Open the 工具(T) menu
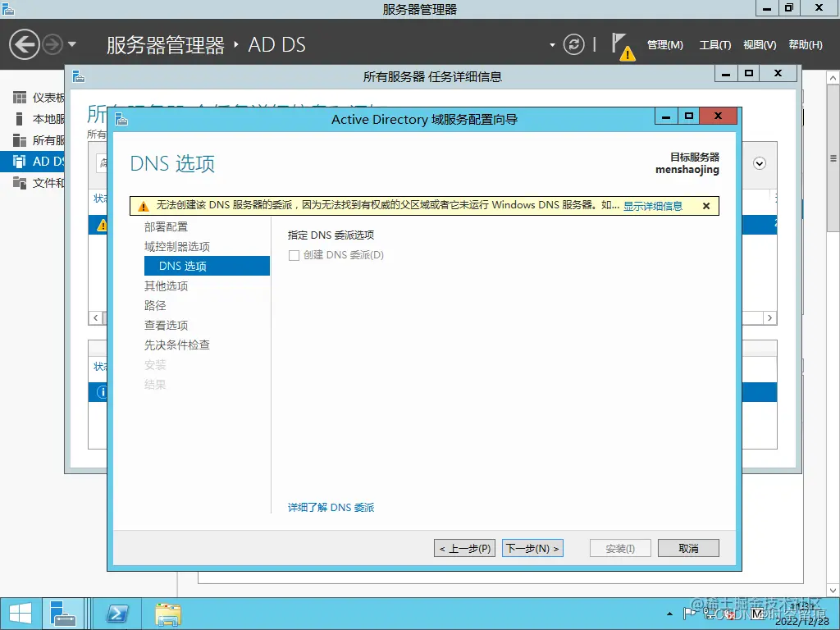The height and width of the screenshot is (630, 840). click(x=714, y=45)
